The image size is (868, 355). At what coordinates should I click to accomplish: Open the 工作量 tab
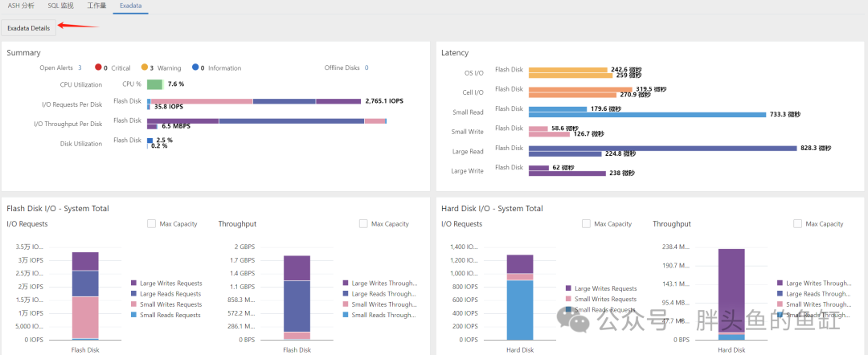point(97,6)
